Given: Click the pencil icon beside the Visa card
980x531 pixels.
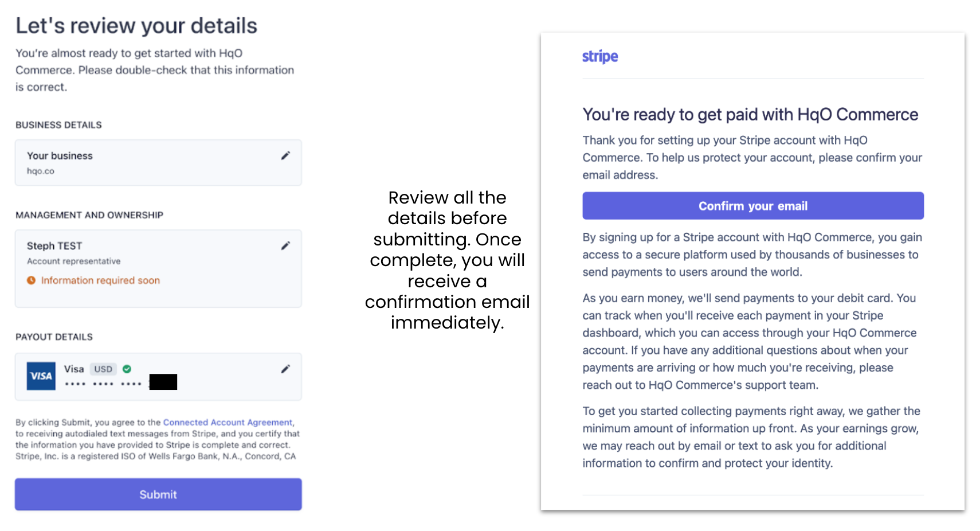Looking at the screenshot, I should click(285, 369).
